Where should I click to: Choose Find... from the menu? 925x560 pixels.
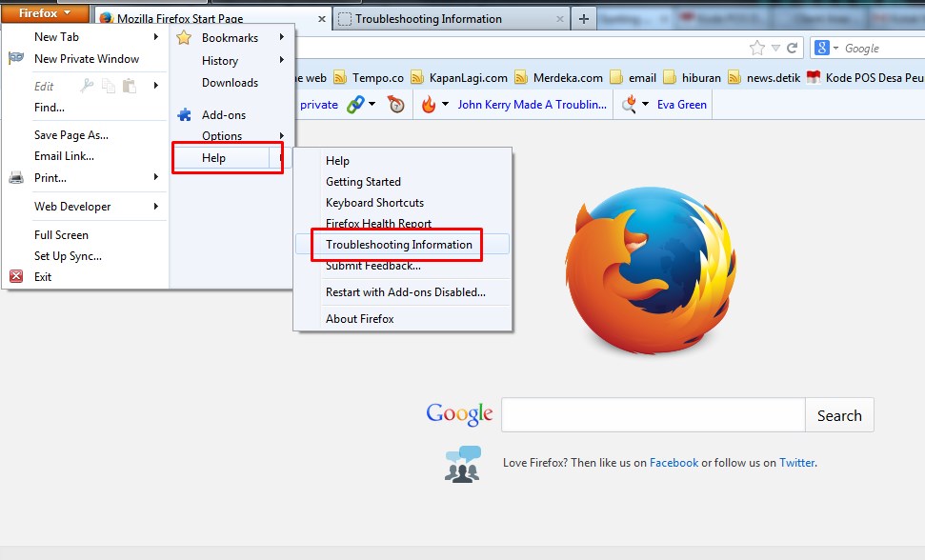[x=50, y=108]
